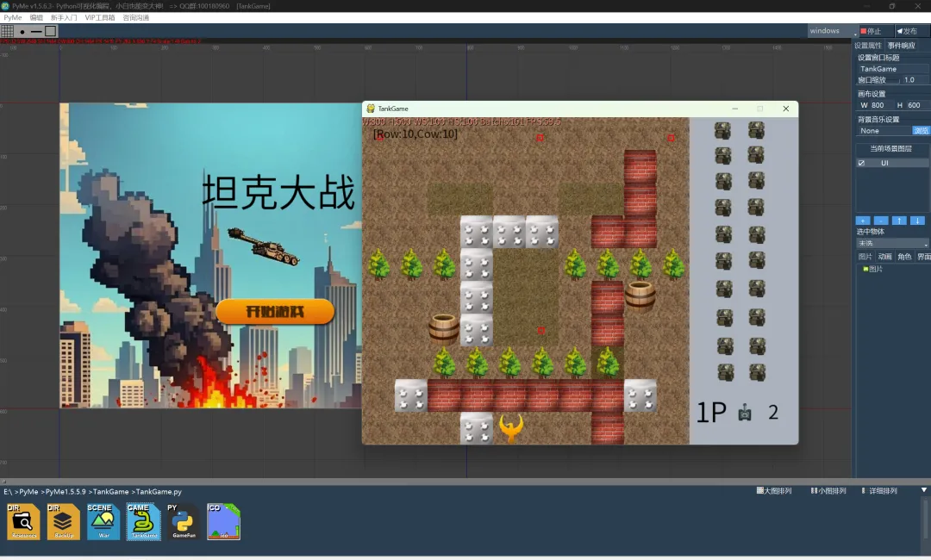Open the War SCENE file icon
The height and width of the screenshot is (560, 931).
coord(103,521)
